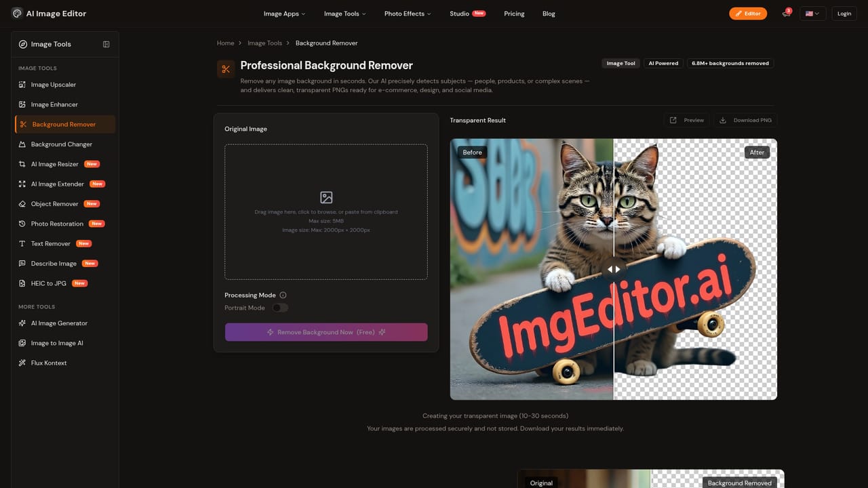Click the orange Editor button
The image size is (868, 488).
[x=748, y=14]
